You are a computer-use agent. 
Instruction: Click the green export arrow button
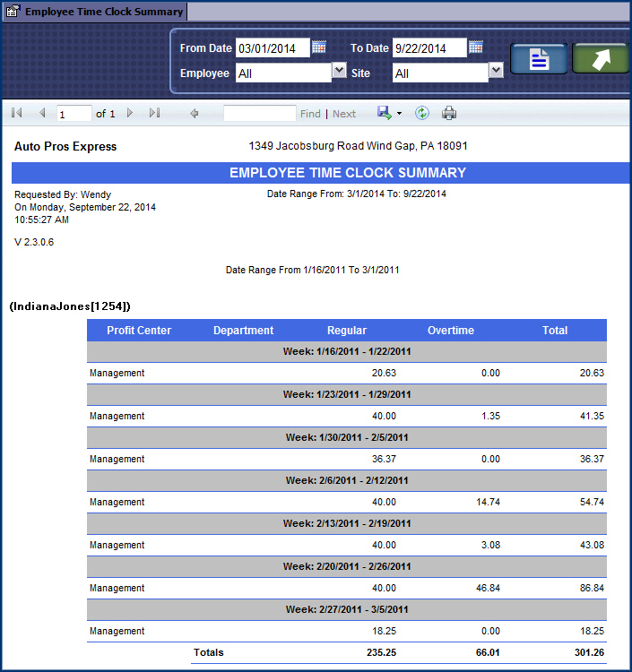(600, 59)
